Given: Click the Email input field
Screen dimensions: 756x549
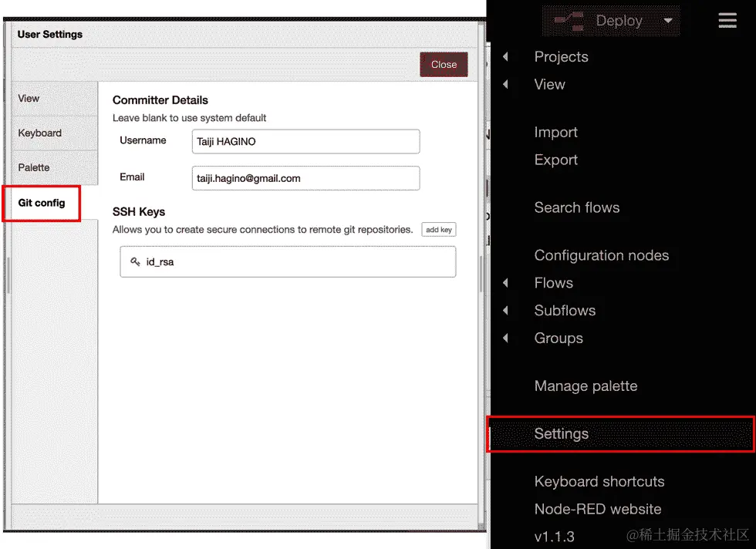Looking at the screenshot, I should [x=305, y=178].
